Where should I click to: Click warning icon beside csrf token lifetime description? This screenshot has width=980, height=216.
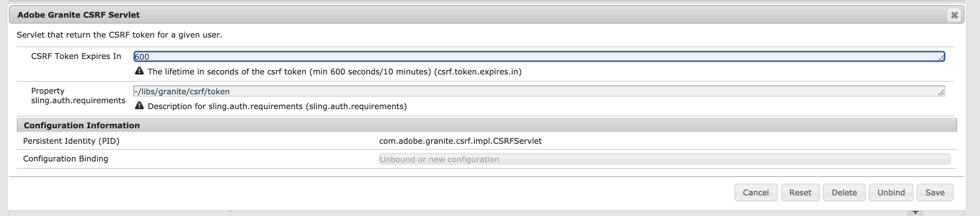click(139, 71)
